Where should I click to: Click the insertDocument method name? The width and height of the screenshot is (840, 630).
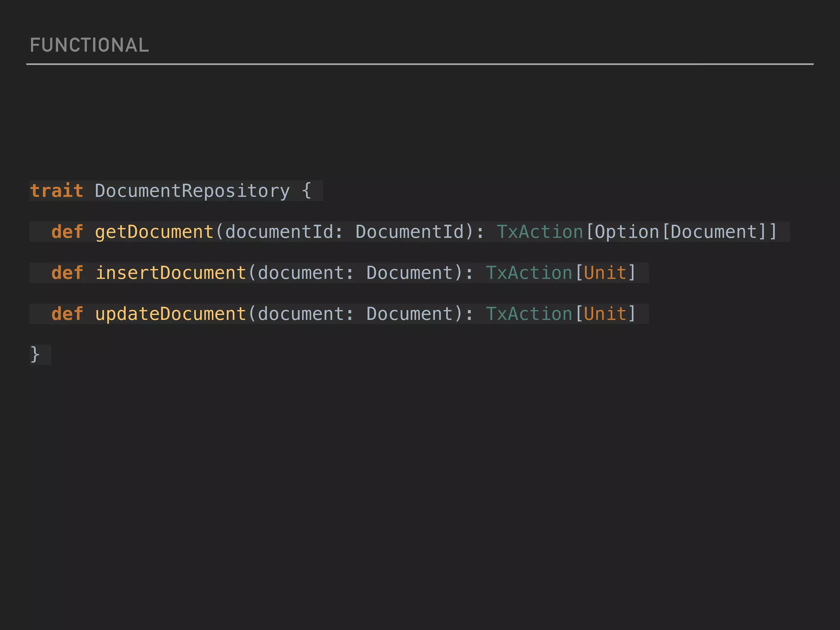pyautogui.click(x=171, y=273)
